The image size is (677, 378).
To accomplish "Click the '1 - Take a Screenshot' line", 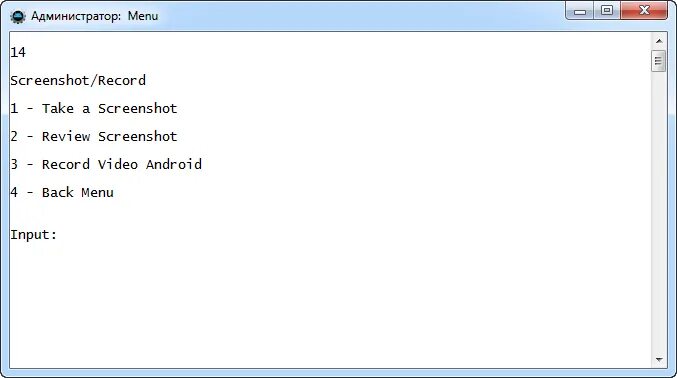I will pyautogui.click(x=94, y=108).
